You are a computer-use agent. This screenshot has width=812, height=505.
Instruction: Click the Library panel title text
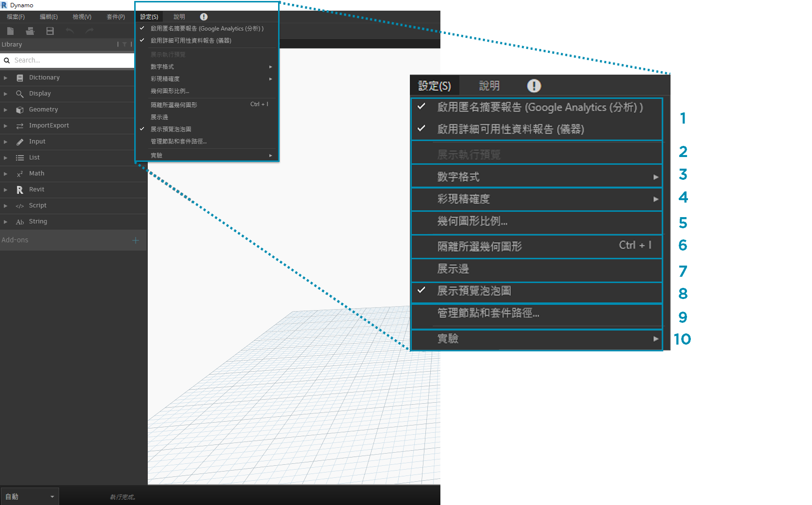tap(12, 45)
